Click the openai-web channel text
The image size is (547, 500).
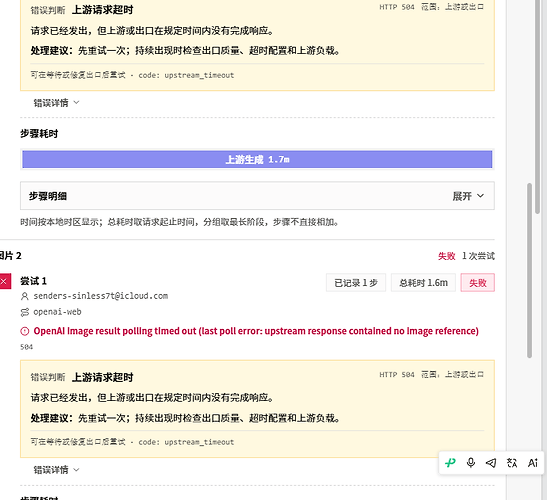click(57, 312)
